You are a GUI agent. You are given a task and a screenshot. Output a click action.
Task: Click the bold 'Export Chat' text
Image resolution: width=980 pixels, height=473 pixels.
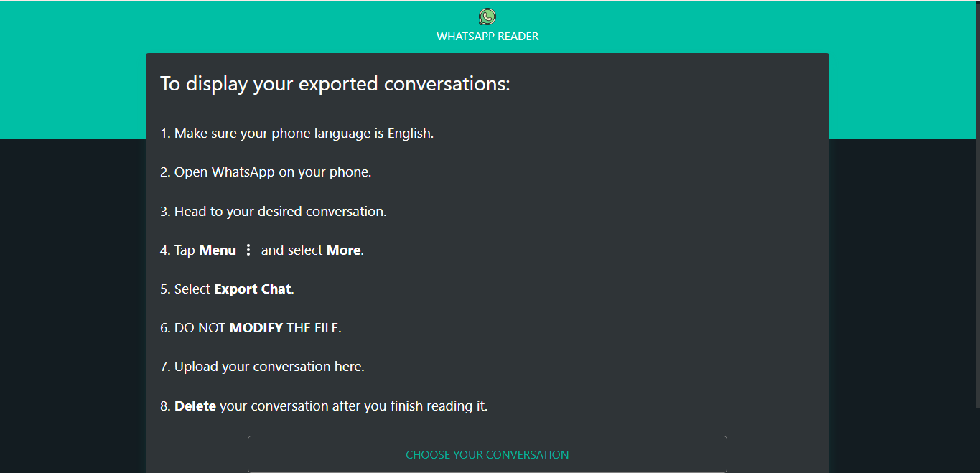(253, 289)
